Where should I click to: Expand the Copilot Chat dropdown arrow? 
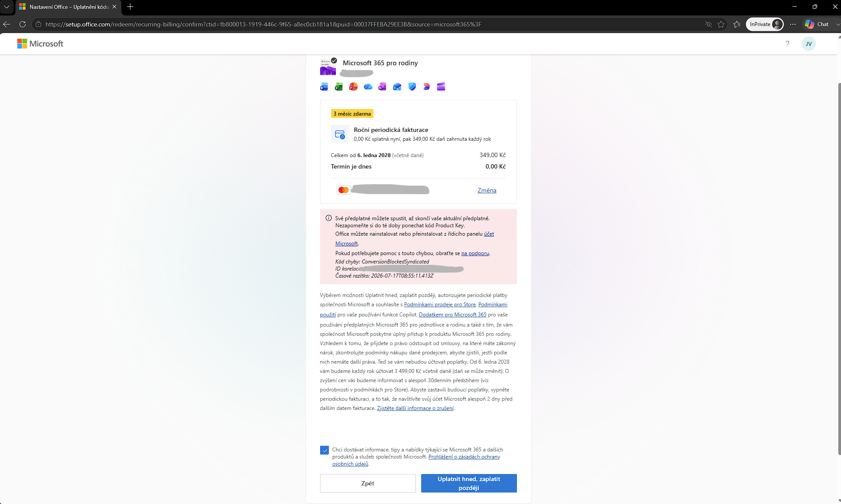837,24
